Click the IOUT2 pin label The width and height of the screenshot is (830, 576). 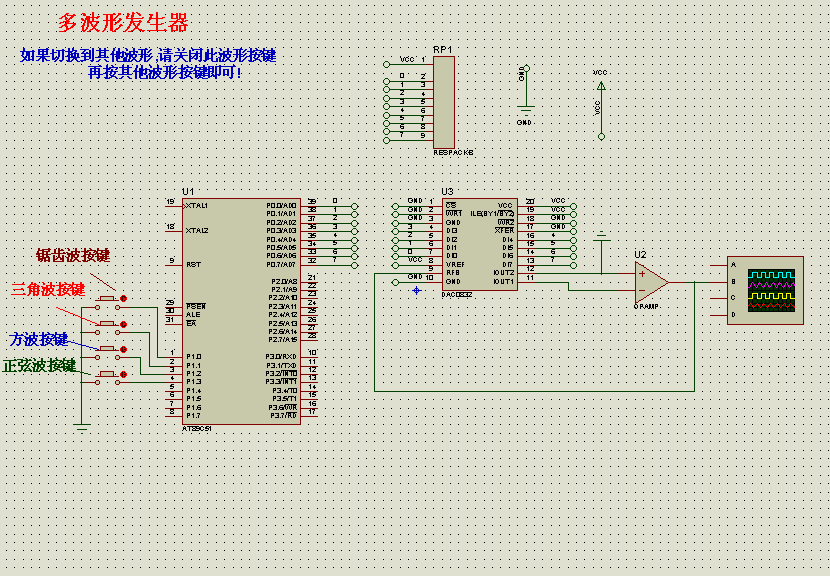click(503, 273)
